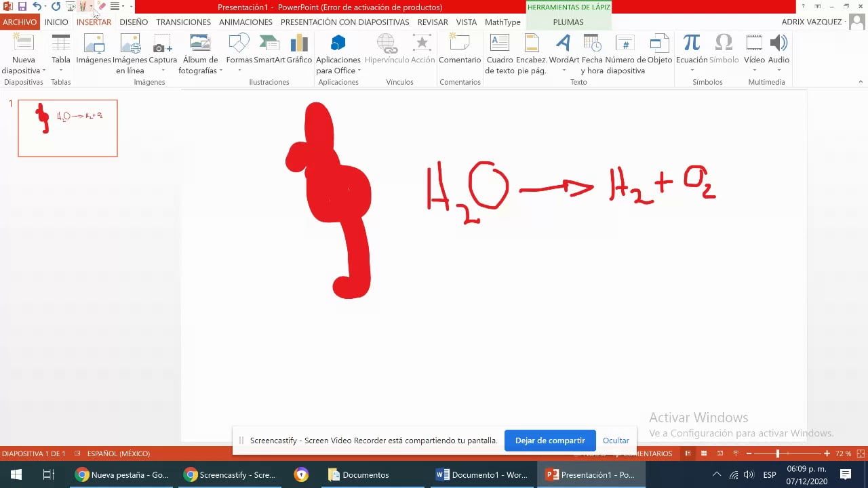Open the MathType tab
The height and width of the screenshot is (488, 868).
[502, 22]
